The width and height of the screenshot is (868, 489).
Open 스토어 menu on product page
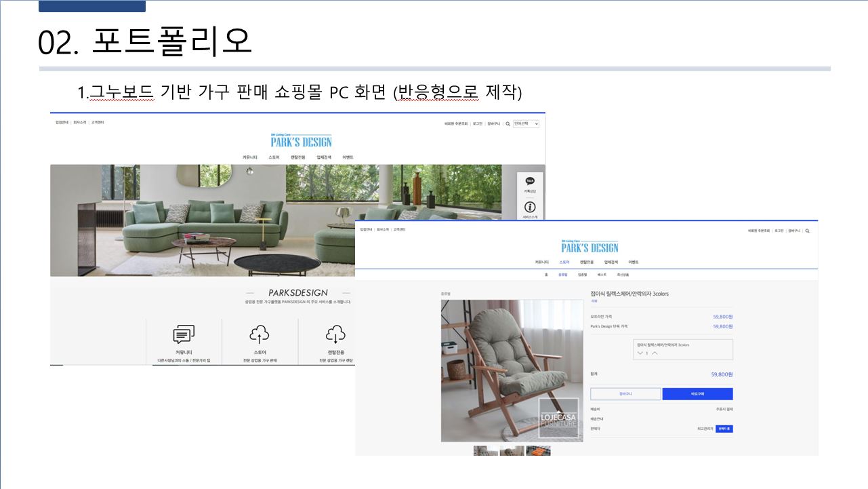pos(564,262)
